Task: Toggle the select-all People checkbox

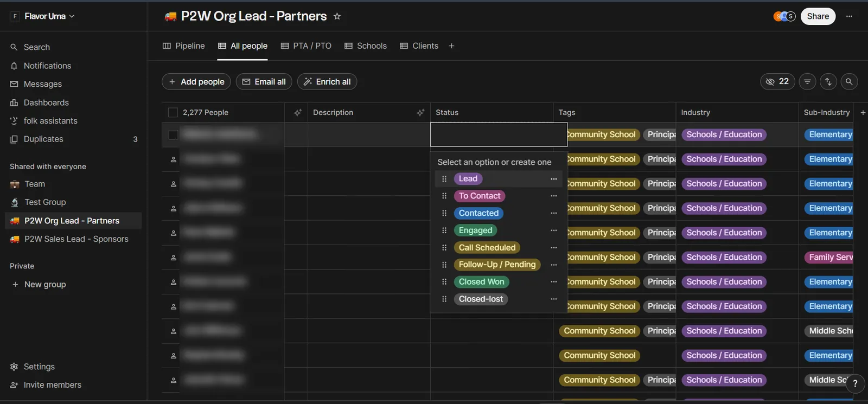Action: (x=173, y=112)
